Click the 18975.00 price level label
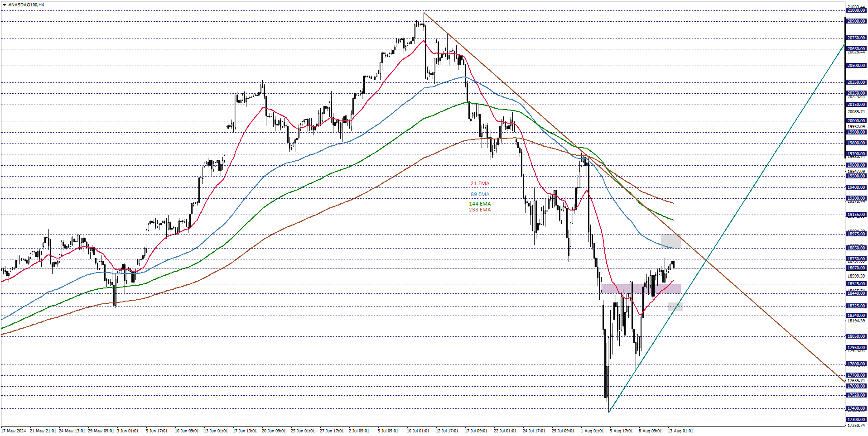The image size is (868, 436). tap(856, 234)
